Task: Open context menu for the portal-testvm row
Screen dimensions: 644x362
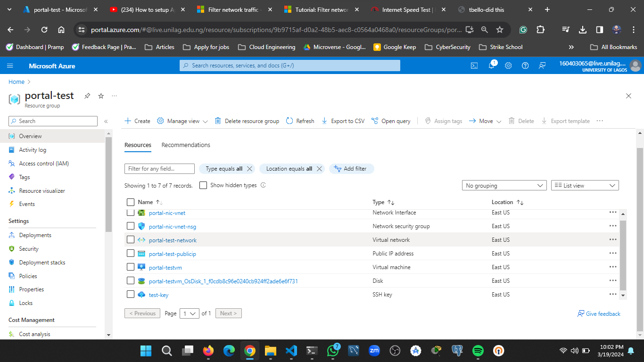Action: (x=612, y=267)
